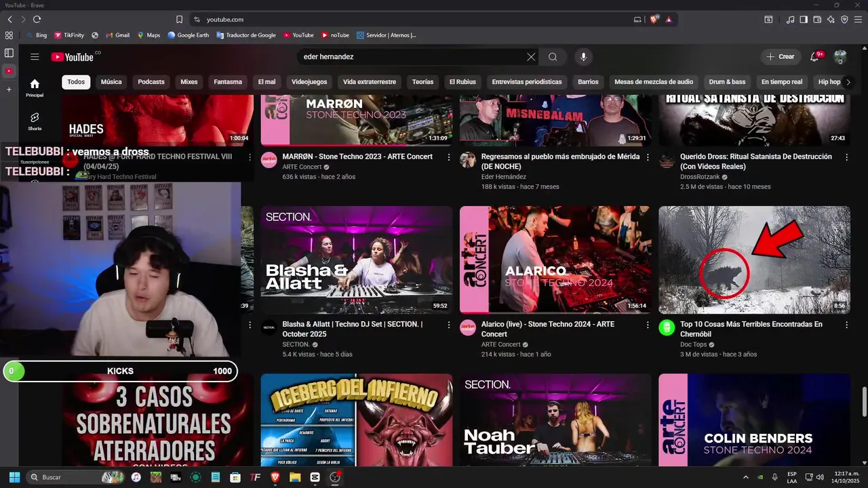Play the Iceberg del Infierno thumbnail

(357, 420)
